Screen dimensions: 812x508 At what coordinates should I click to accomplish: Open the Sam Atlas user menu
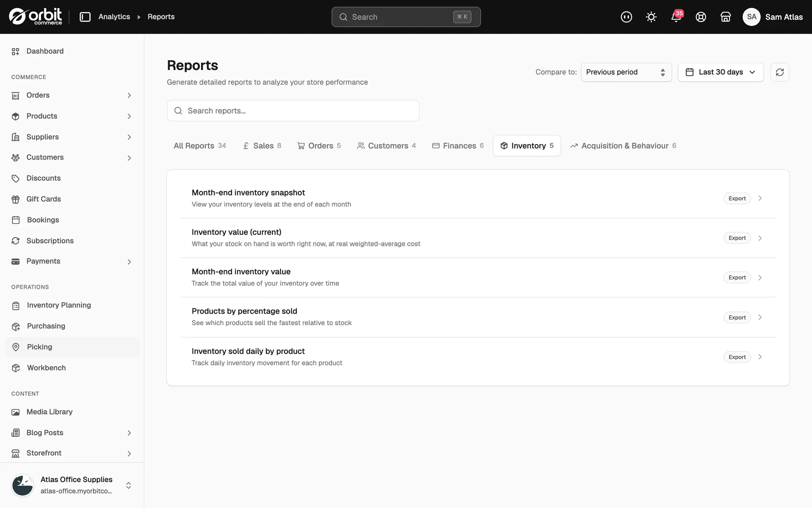coord(773,17)
